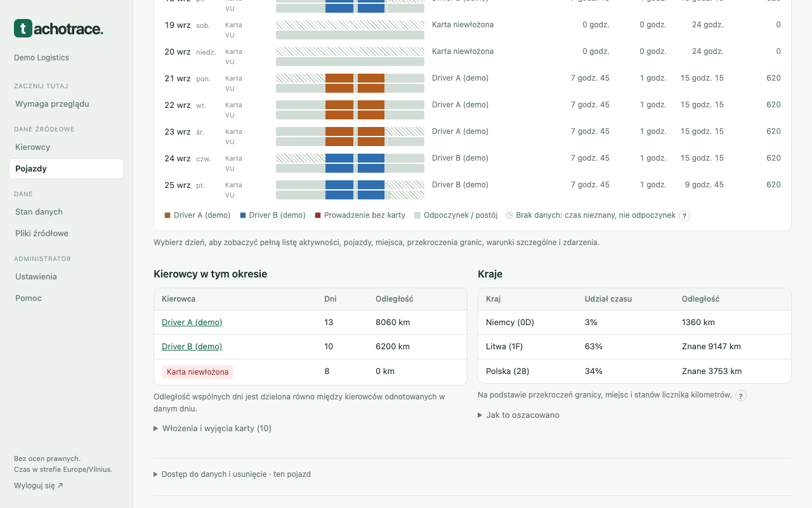
Task: Go to the Kierowcy page
Action: point(66,147)
